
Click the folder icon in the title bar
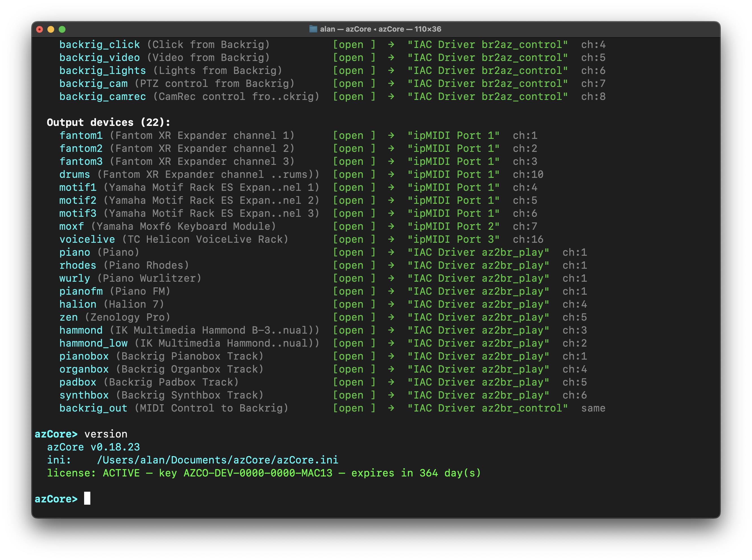pyautogui.click(x=313, y=29)
